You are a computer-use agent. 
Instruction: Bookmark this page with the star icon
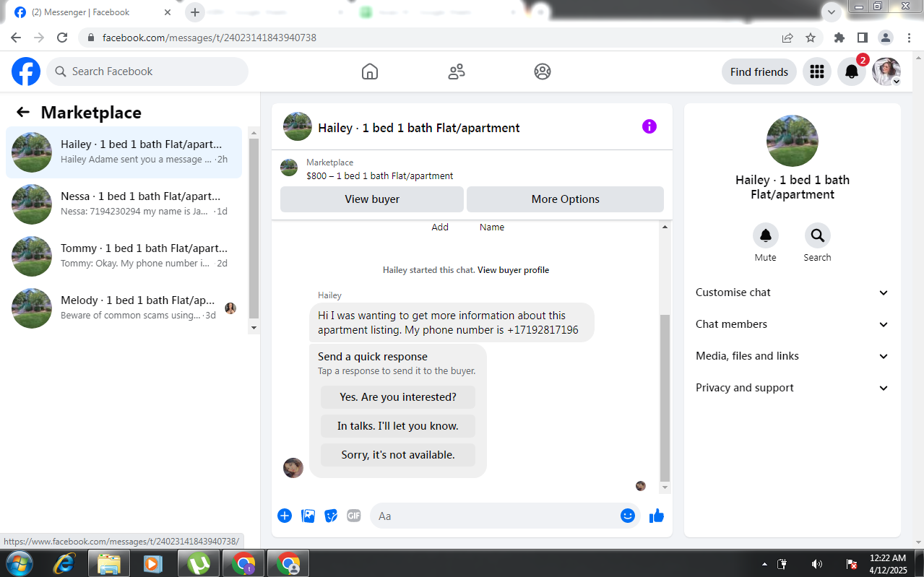(811, 38)
